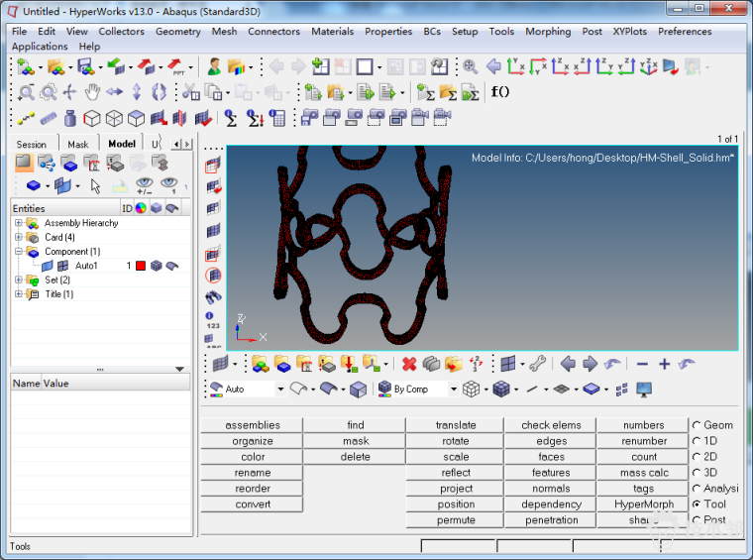Open the By Comp color mode dropdown
This screenshot has width=753, height=560.
tap(455, 390)
